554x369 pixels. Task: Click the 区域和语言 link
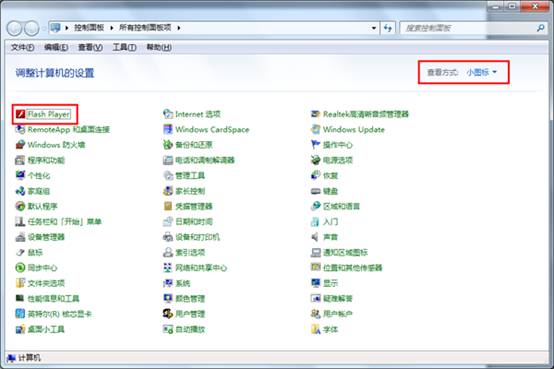(341, 206)
